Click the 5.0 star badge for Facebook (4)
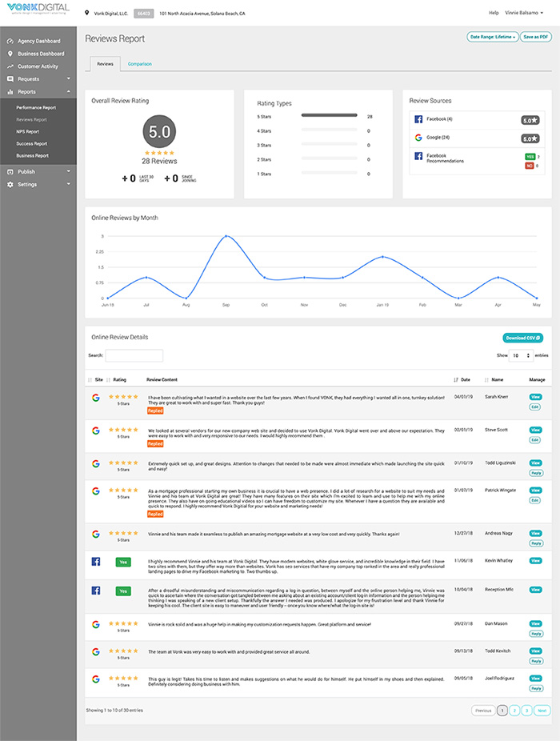 pos(530,121)
